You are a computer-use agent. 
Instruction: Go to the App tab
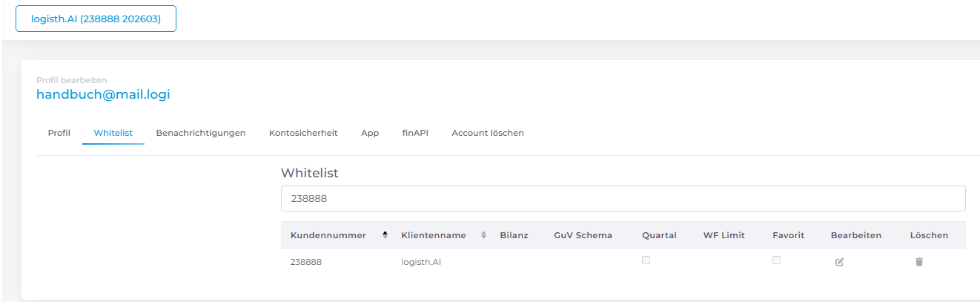point(370,133)
